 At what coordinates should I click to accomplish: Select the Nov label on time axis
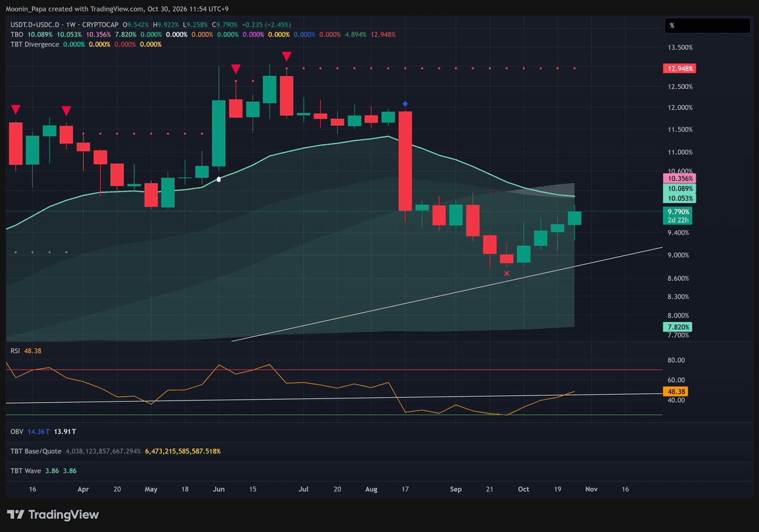pyautogui.click(x=591, y=489)
